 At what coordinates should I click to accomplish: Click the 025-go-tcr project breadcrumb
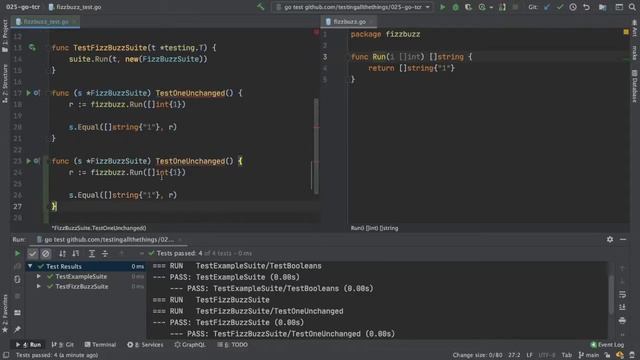point(23,7)
